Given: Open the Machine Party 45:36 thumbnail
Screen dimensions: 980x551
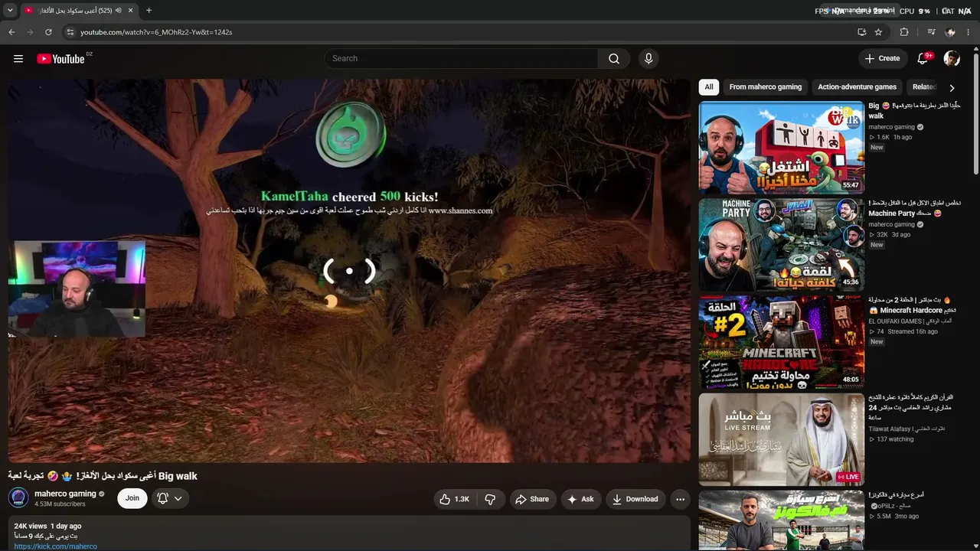Looking at the screenshot, I should click(x=782, y=245).
